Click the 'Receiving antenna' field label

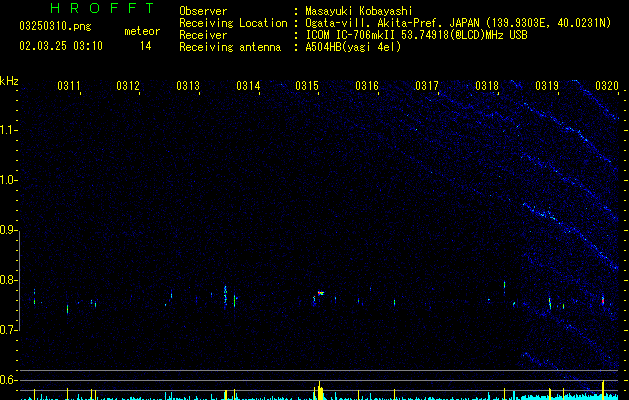[230, 47]
